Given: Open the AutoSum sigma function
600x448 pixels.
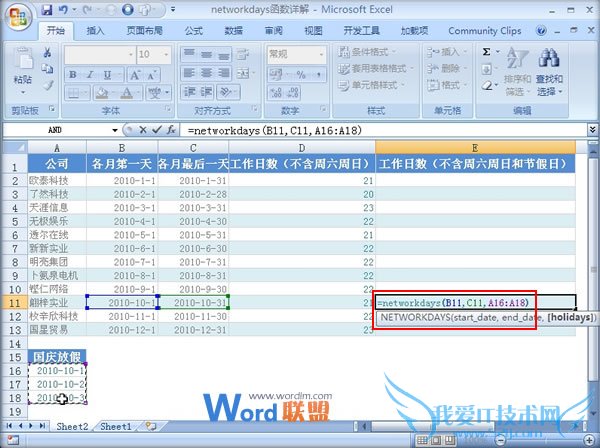Looking at the screenshot, I should (x=486, y=52).
